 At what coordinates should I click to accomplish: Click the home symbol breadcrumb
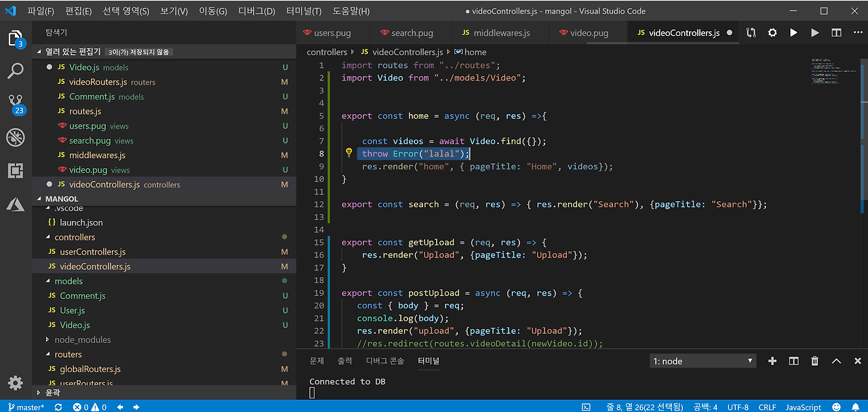(x=470, y=52)
